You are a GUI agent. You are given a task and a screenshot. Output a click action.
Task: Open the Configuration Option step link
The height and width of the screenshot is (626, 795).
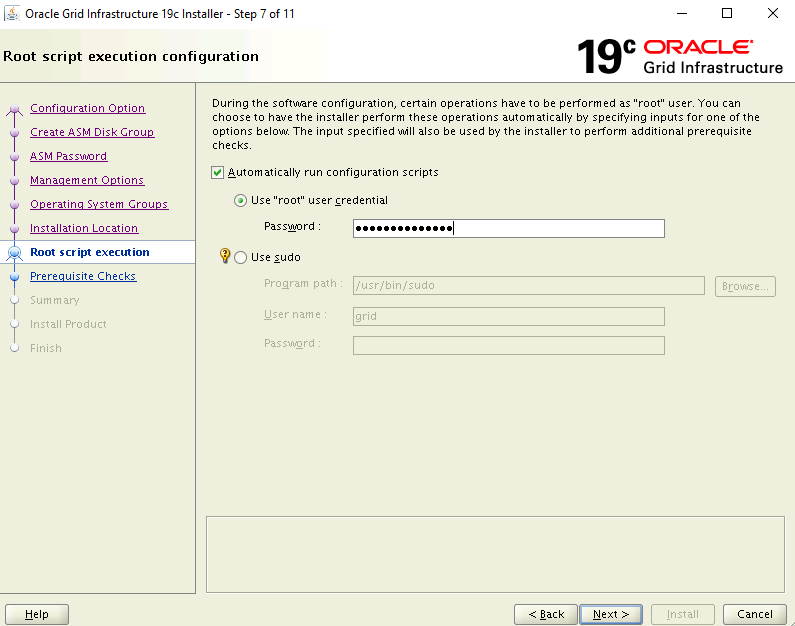coord(88,108)
